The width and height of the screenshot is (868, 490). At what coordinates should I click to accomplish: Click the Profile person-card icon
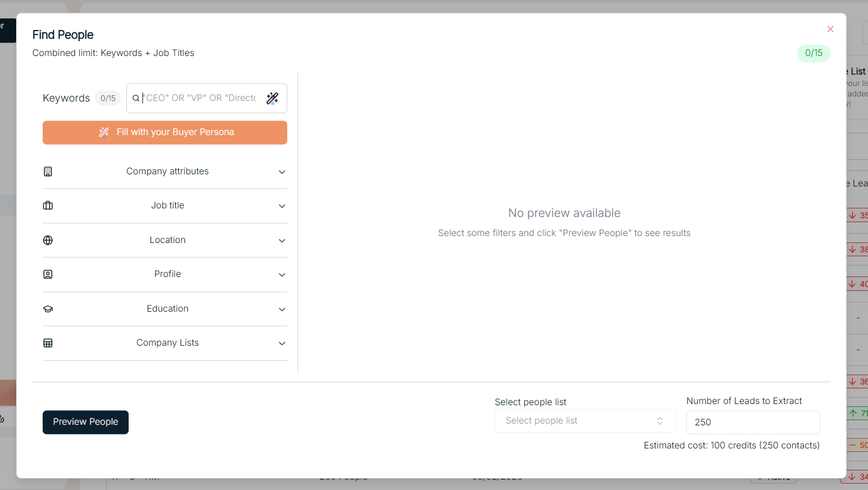click(48, 274)
